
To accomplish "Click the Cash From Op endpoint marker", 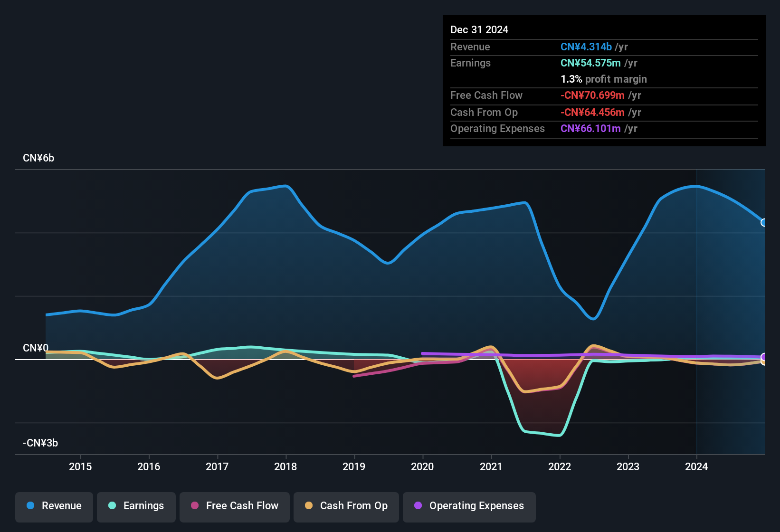I will pos(764,362).
